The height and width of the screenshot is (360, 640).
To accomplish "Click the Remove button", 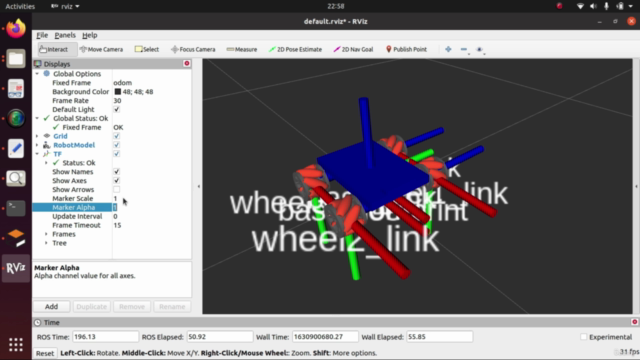I will point(132,307).
